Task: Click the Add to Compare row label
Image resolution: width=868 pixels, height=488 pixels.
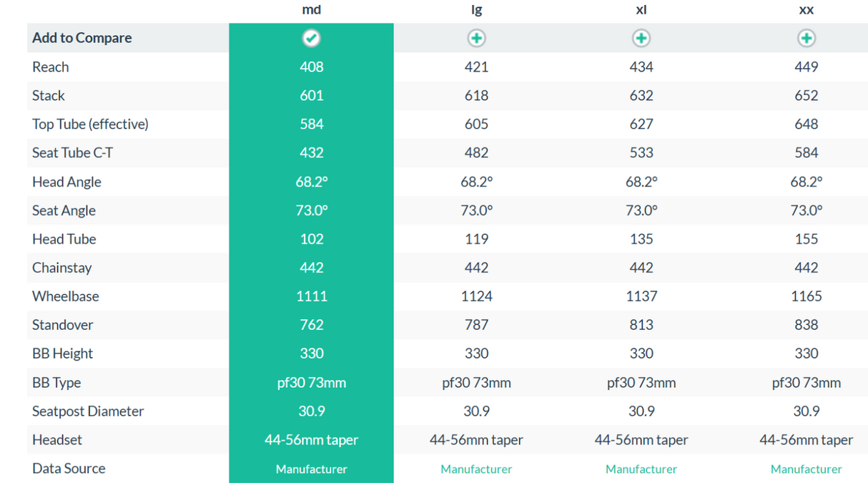Action: pos(82,38)
